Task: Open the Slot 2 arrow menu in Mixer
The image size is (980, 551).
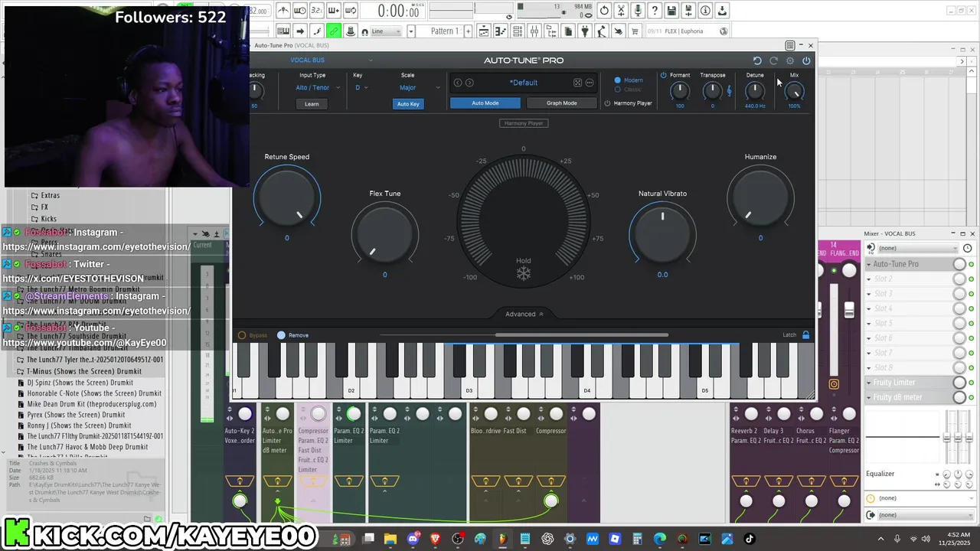Action: 869,279
